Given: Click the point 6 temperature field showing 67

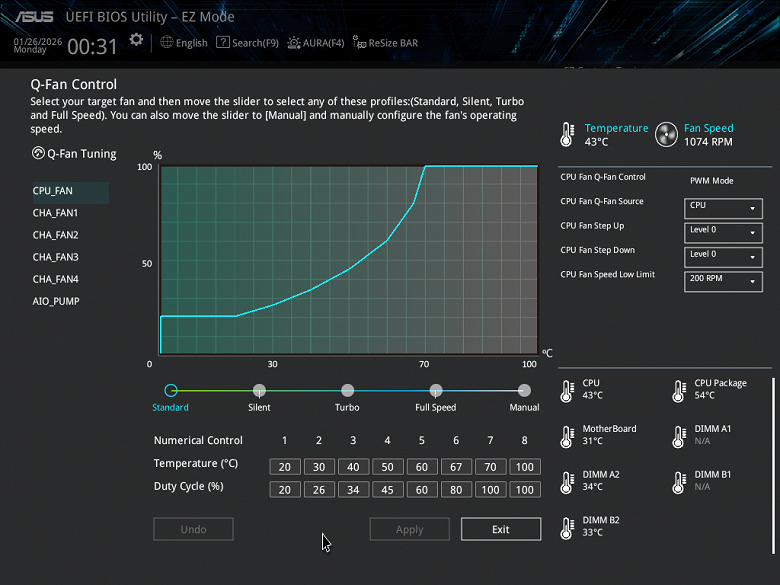Looking at the screenshot, I should pyautogui.click(x=456, y=467).
